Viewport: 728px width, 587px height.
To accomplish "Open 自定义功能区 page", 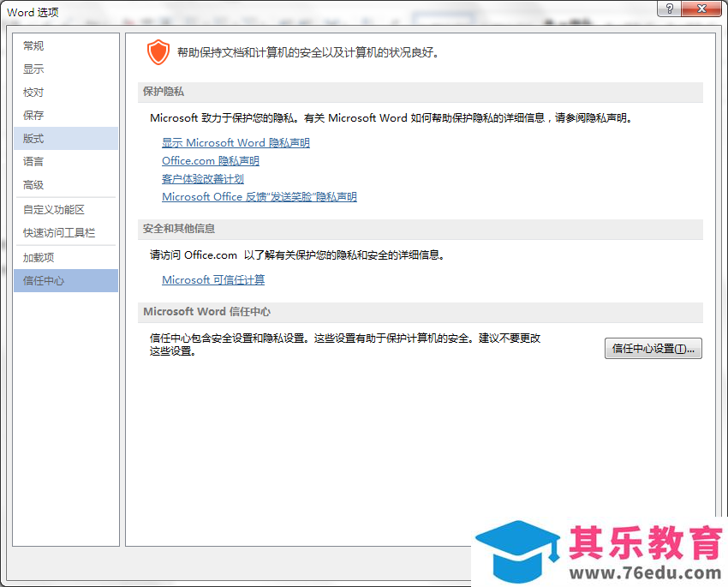I will tap(65, 209).
